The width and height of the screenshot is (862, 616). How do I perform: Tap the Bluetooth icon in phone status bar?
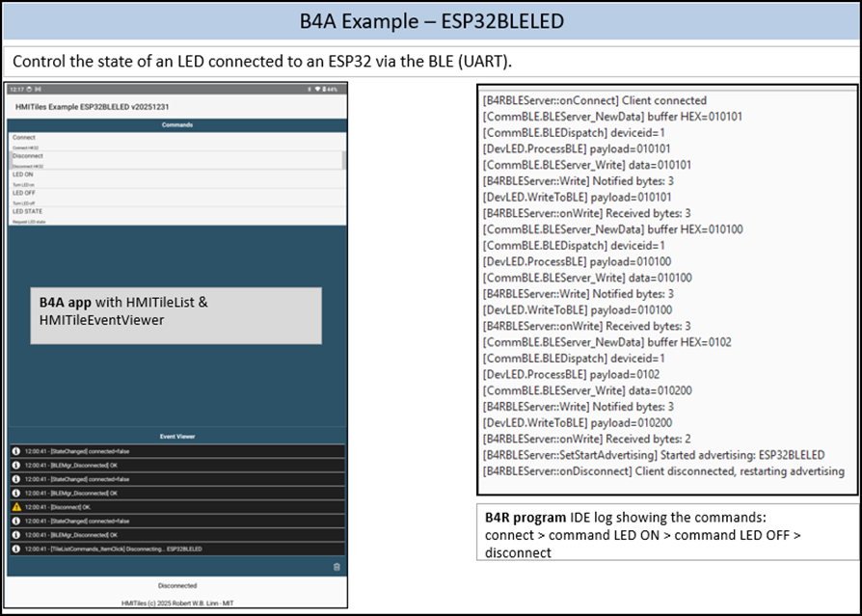[310, 89]
